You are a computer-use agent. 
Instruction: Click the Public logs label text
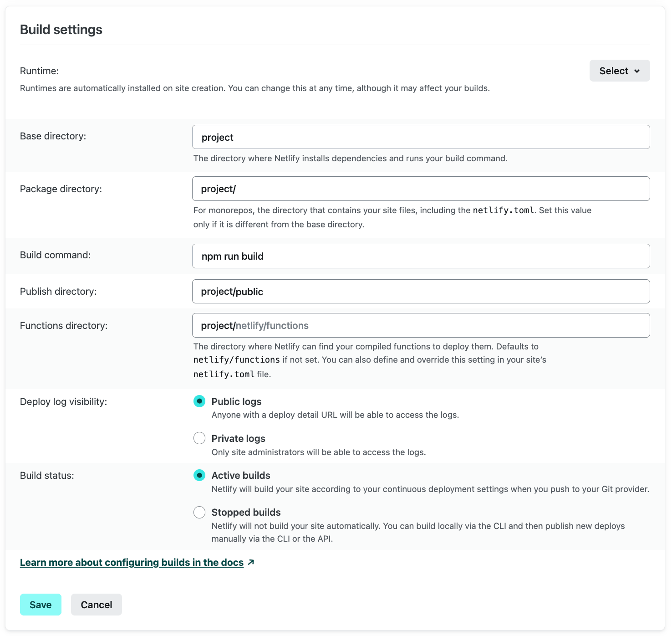[x=236, y=401]
